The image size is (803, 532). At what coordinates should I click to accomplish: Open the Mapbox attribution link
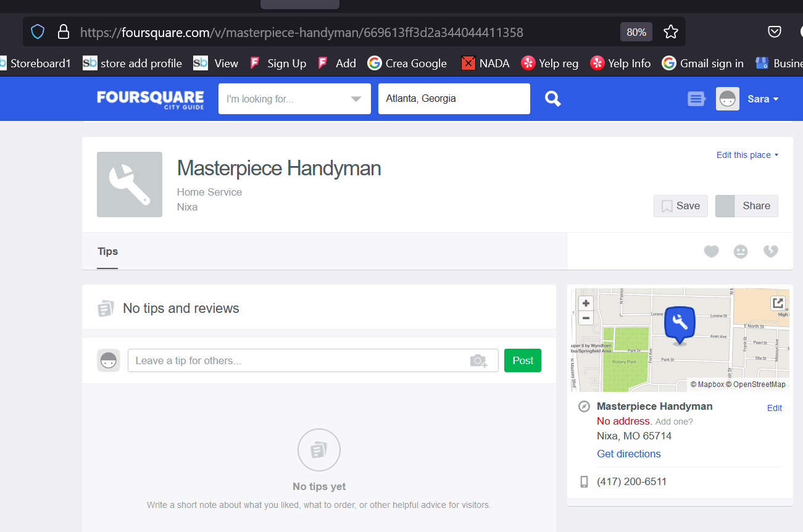[x=707, y=384]
